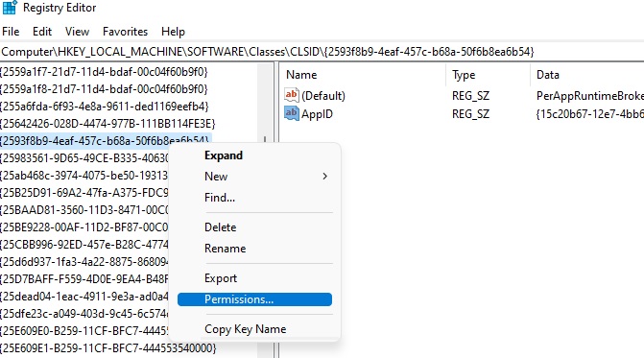Viewport: 644px width, 358px height.
Task: Select highlighted key {2593f8b9-4eaf-457c...}
Action: pos(106,141)
